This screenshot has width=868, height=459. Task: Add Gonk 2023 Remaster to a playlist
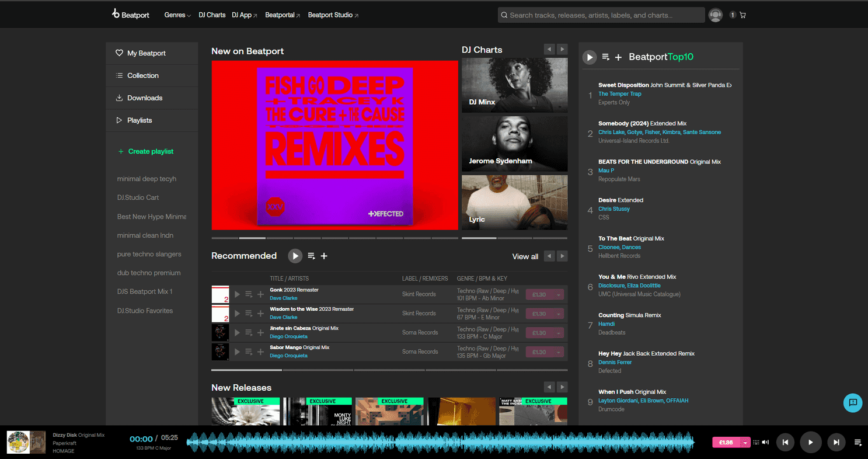pos(261,294)
